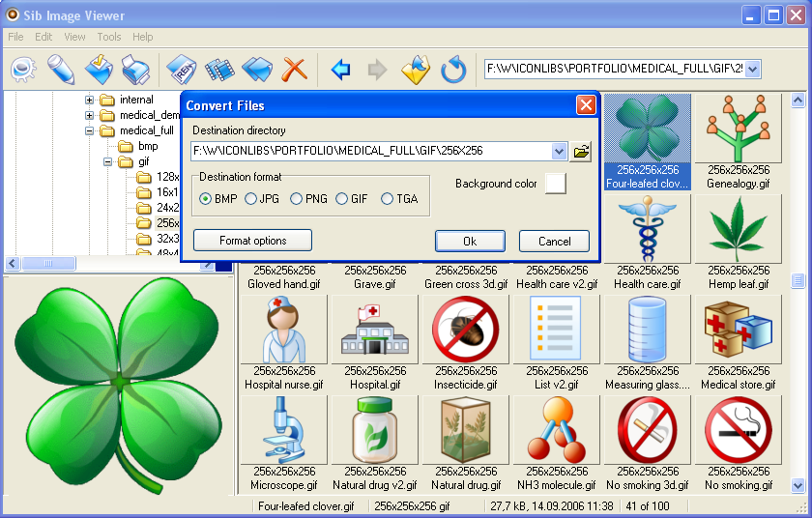Click the printer toolbar icon
The image size is (812, 518).
135,70
